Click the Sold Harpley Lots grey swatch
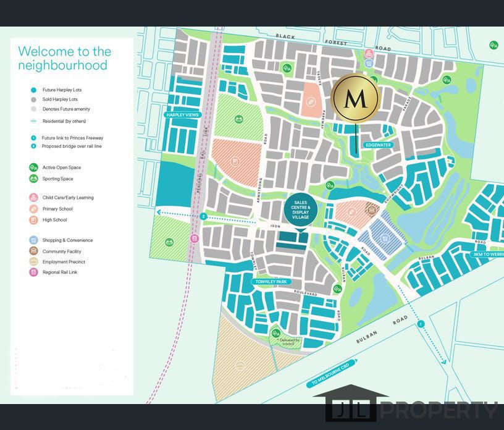Image resolution: width=504 pixels, height=430 pixels. pos(33,99)
